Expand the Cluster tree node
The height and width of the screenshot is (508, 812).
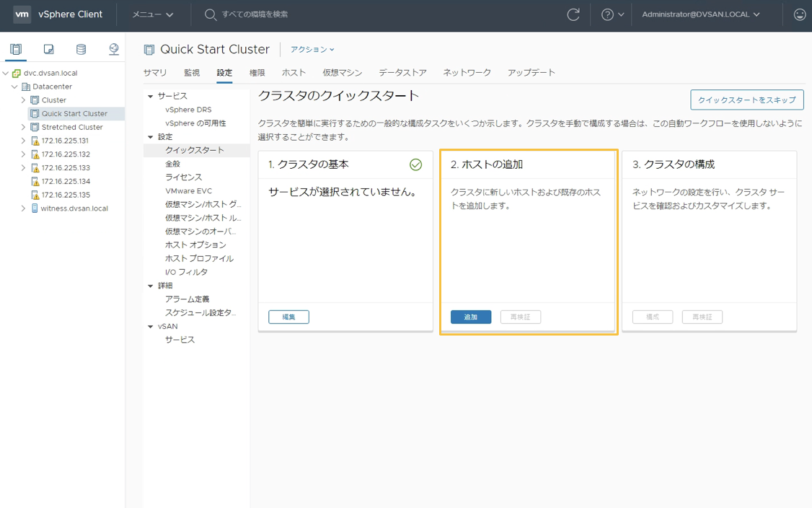coord(23,100)
